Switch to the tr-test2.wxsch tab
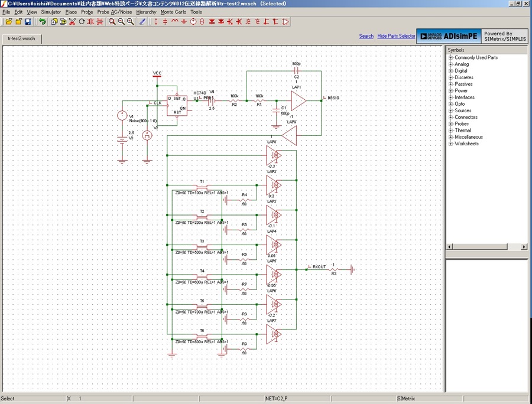 pos(21,38)
